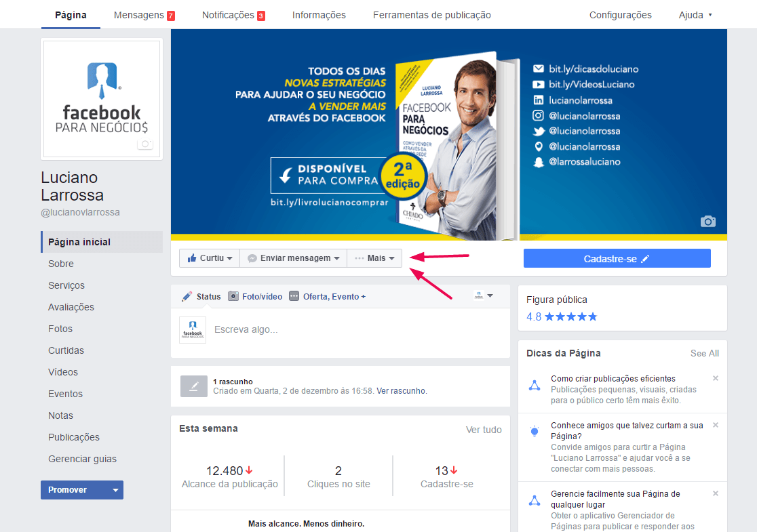Click the Status pencil icon
The width and height of the screenshot is (757, 532).
(187, 297)
